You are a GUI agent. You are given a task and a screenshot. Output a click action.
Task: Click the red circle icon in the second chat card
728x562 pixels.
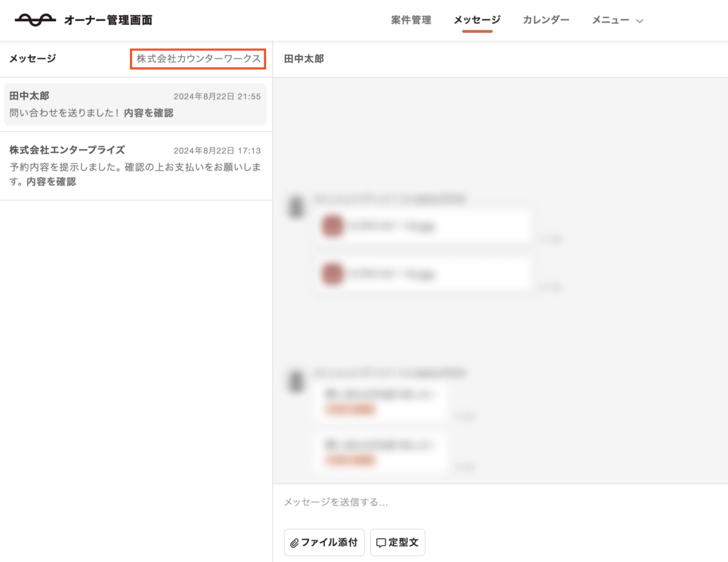332,274
